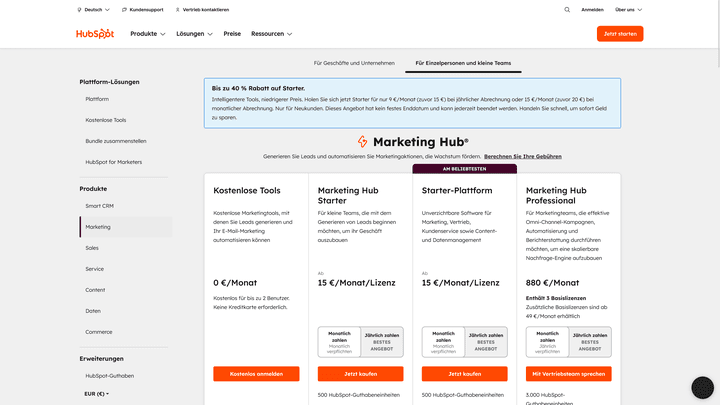Click the chat bubble icon beside Kundensupport
720x405 pixels.
(x=124, y=10)
